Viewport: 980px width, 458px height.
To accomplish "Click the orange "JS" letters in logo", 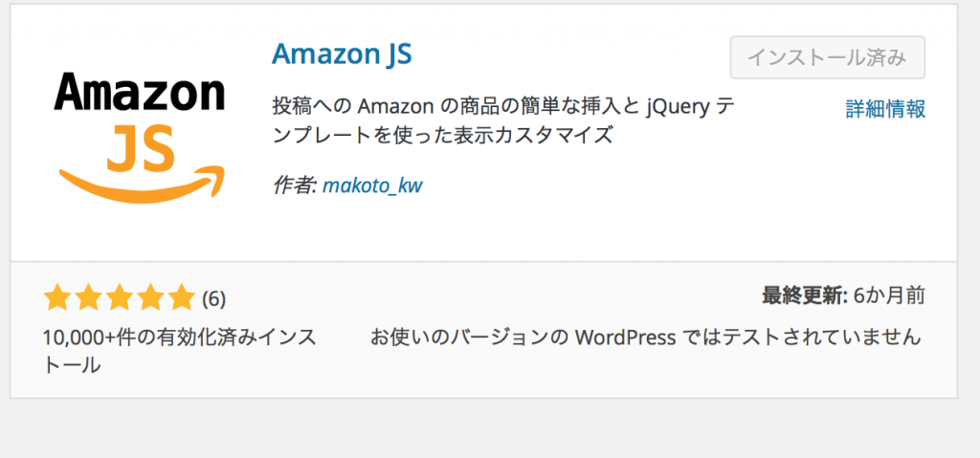I will [x=141, y=145].
